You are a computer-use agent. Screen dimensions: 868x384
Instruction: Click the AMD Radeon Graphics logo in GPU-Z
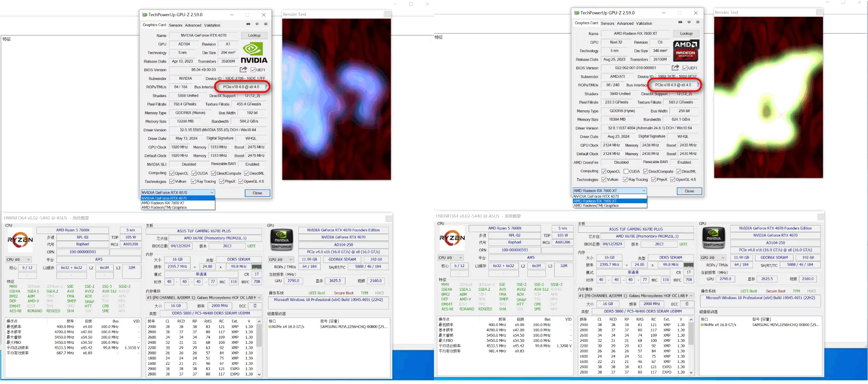(x=685, y=51)
